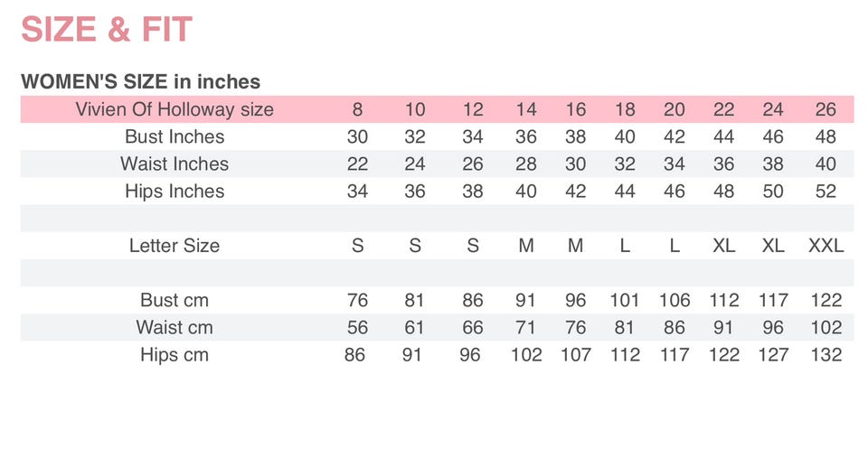Select the Letter Size row label
This screenshot has width=868, height=449.
175,246
